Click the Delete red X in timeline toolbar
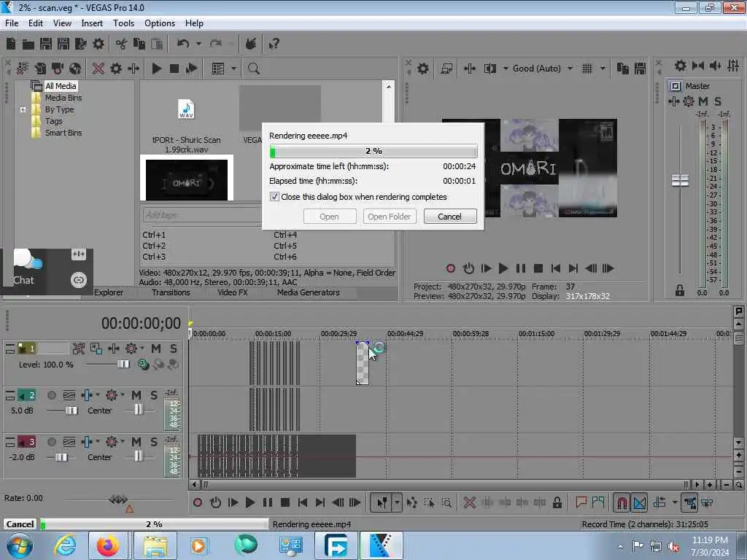 (x=469, y=502)
